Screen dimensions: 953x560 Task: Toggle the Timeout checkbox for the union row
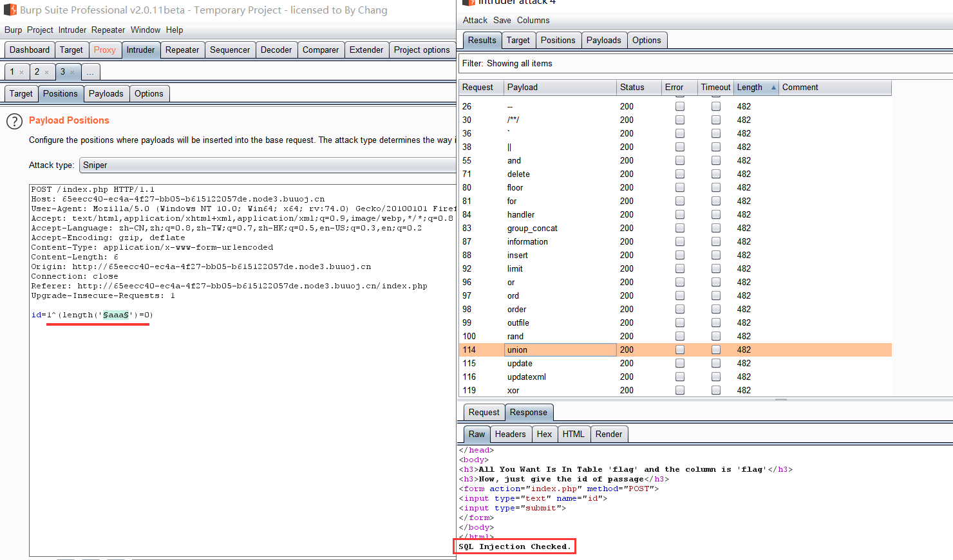coord(716,350)
